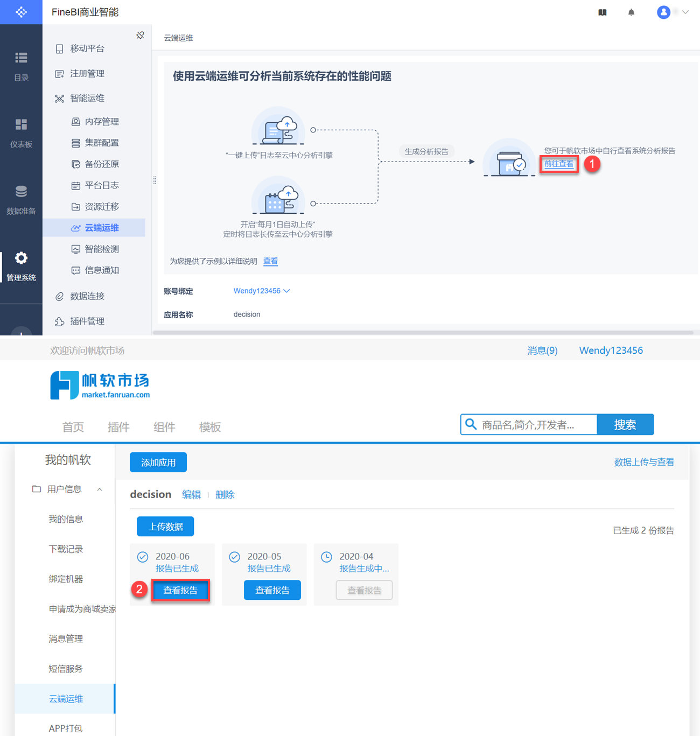This screenshot has width=700, height=736.
Task: Open 消息管理 in sidebar
Action: pos(66,639)
